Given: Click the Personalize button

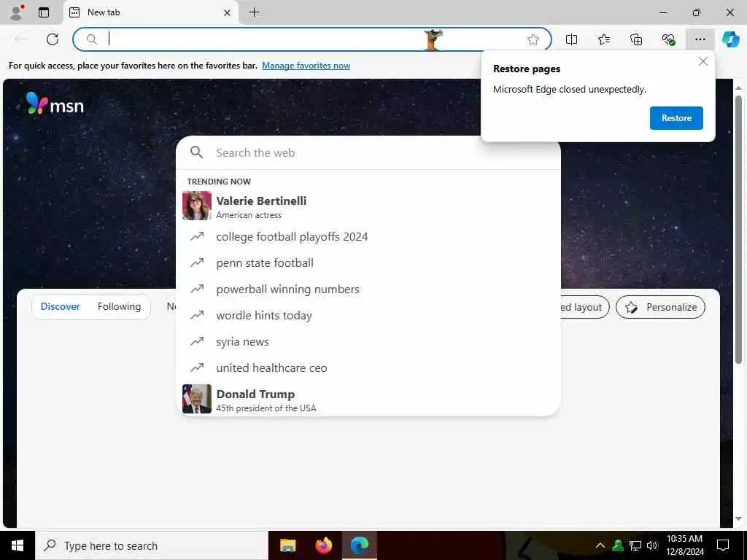Looking at the screenshot, I should [x=660, y=307].
